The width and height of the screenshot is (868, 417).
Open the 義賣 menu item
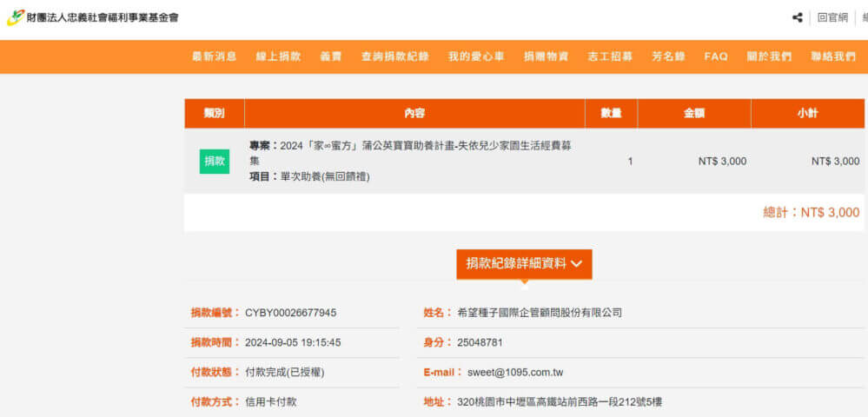pos(331,56)
